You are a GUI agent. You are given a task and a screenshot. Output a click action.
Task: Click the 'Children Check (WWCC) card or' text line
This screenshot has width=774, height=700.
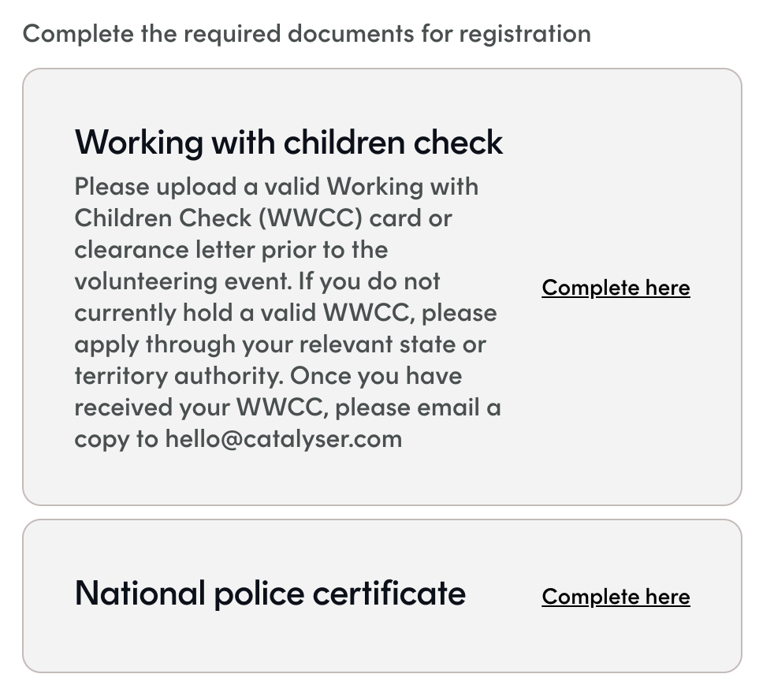263,218
